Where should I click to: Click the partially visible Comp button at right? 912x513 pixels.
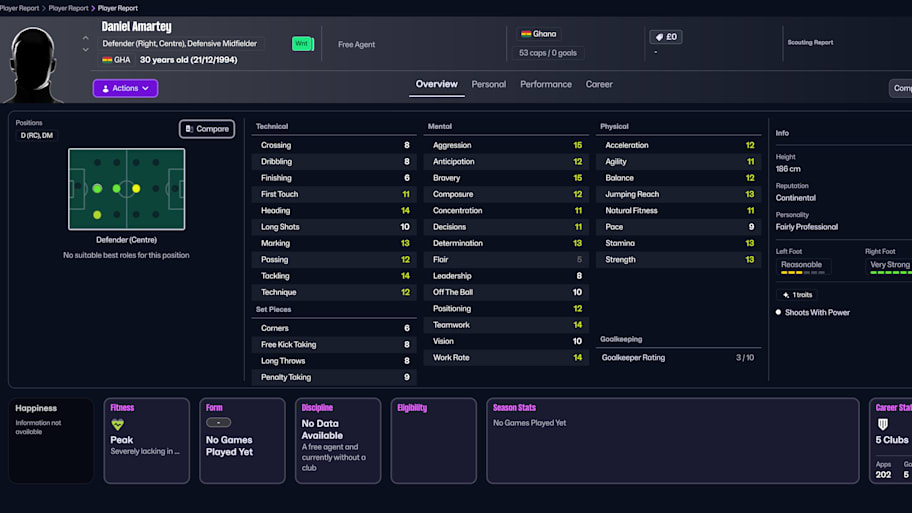[x=900, y=88]
